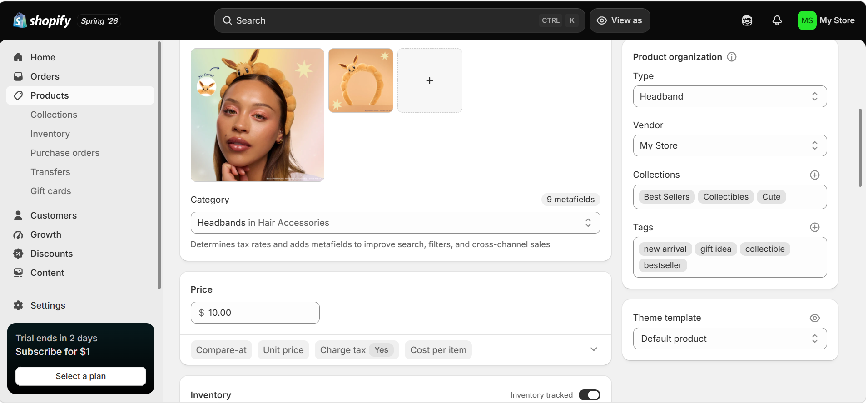Click the Category helper text
868x404 pixels.
pyautogui.click(x=370, y=244)
